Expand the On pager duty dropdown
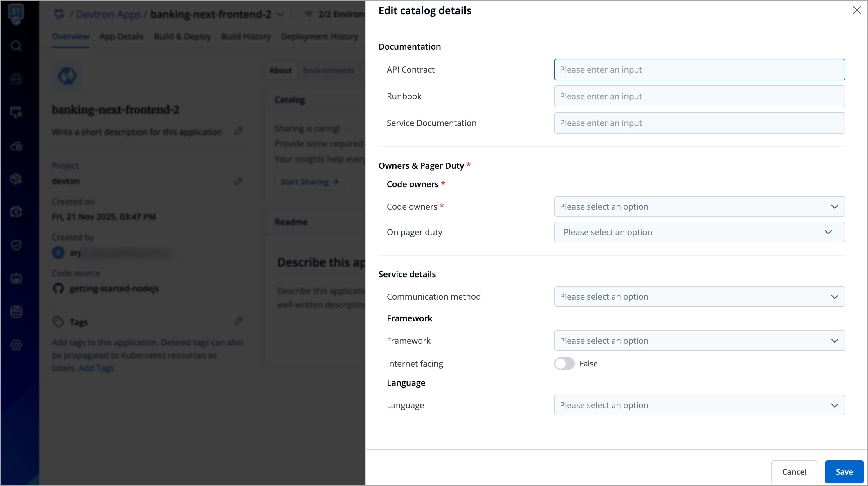 [x=699, y=232]
